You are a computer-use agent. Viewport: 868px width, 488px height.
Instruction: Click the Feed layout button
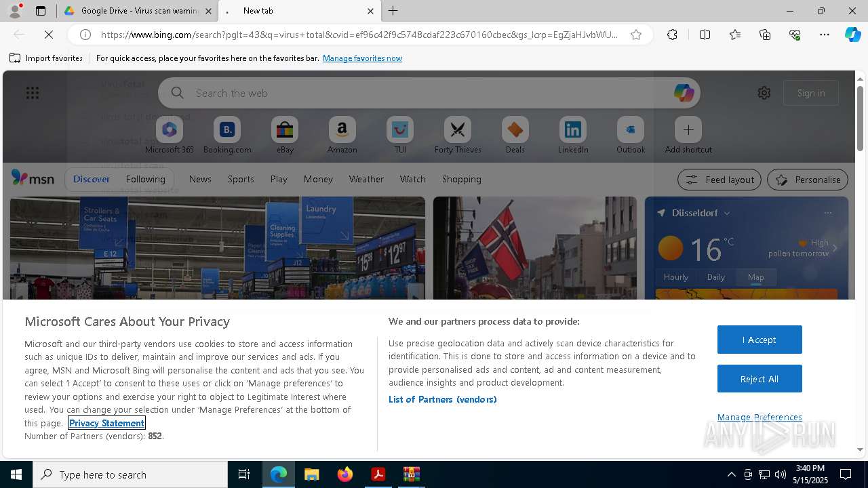(x=719, y=180)
